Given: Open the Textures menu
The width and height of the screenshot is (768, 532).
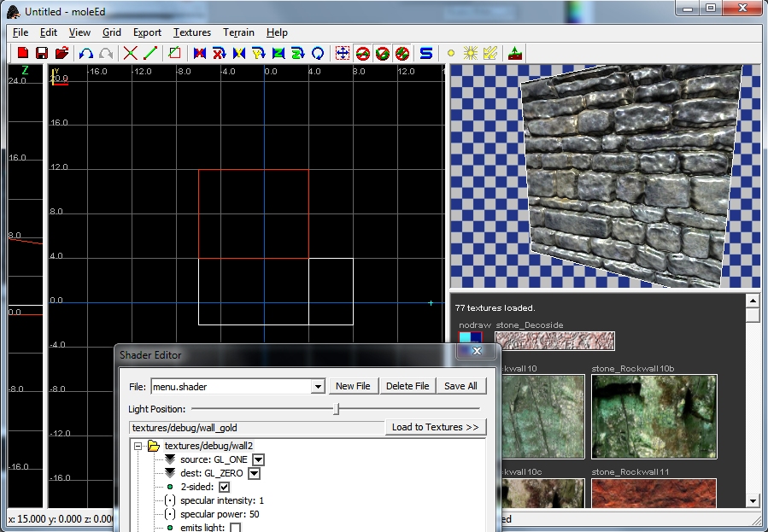Looking at the screenshot, I should click(191, 32).
